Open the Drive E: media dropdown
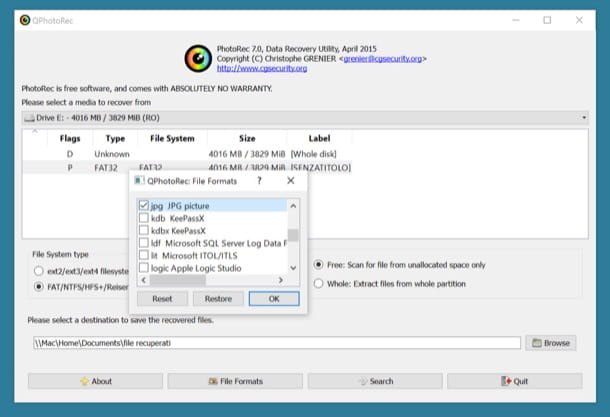The height and width of the screenshot is (417, 610). [305, 118]
